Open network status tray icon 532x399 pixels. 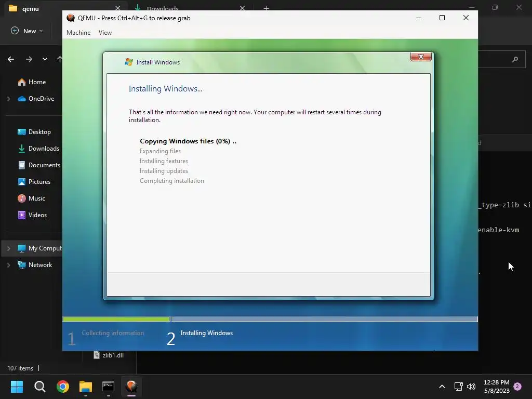coord(458,387)
